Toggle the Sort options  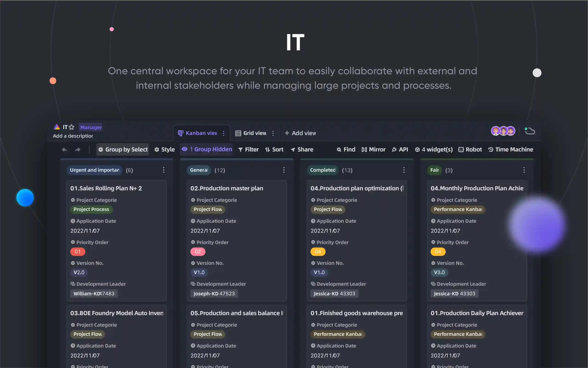(x=274, y=149)
